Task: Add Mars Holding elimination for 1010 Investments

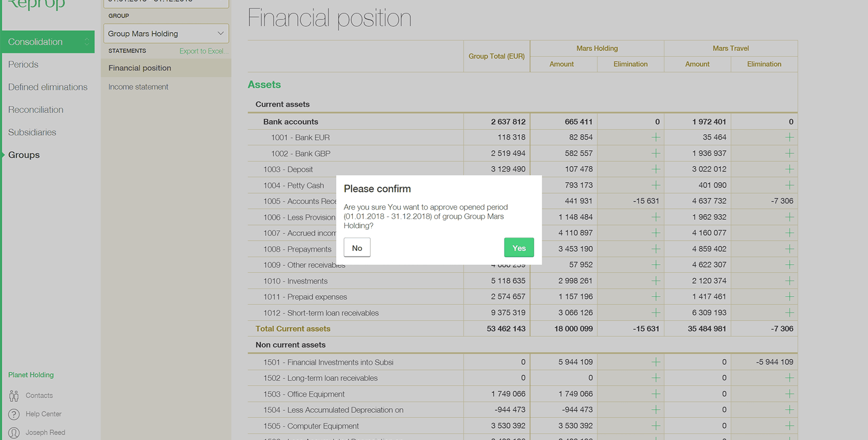Action: 656,281
